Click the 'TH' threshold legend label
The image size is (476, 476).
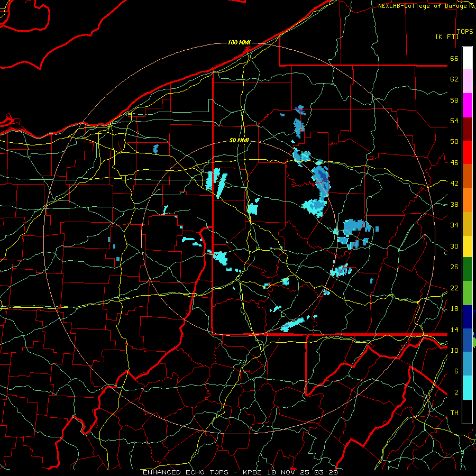[x=454, y=413]
